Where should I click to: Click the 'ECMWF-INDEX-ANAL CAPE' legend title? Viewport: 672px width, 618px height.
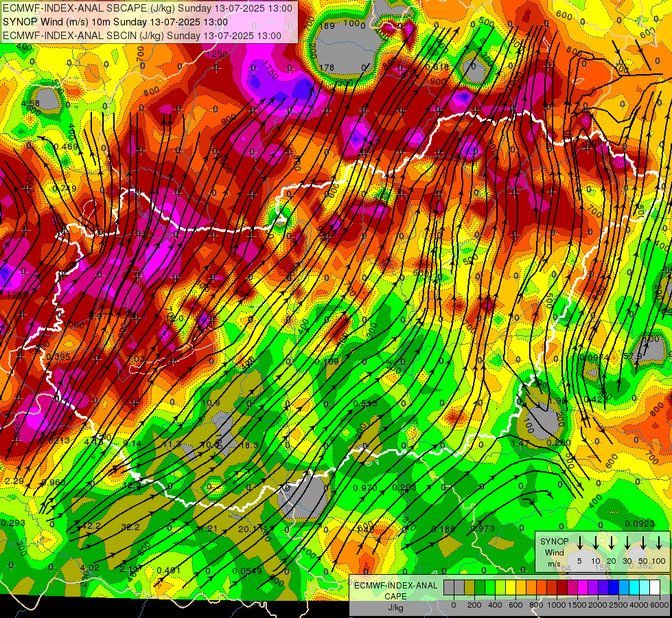coord(395,591)
